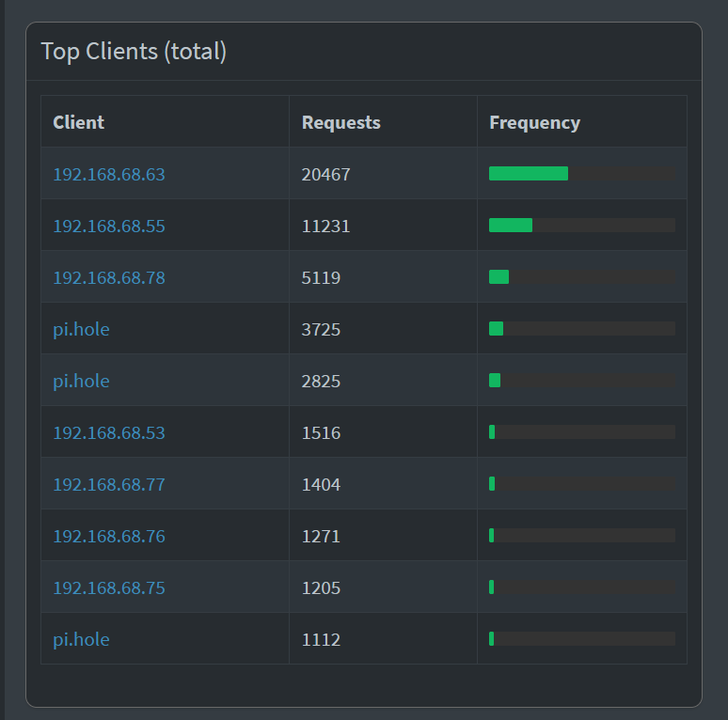728x720 pixels.
Task: Open client link 192.168.68.53
Action: [109, 432]
